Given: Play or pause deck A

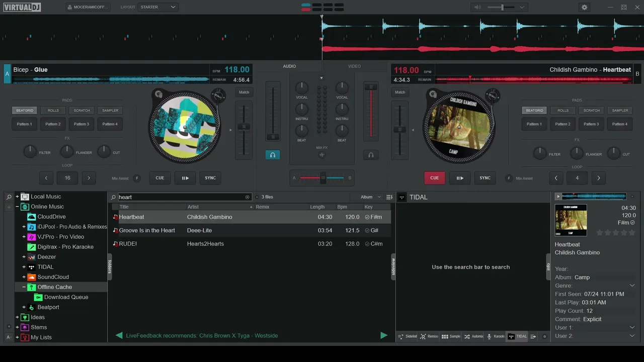Looking at the screenshot, I should pos(185,178).
